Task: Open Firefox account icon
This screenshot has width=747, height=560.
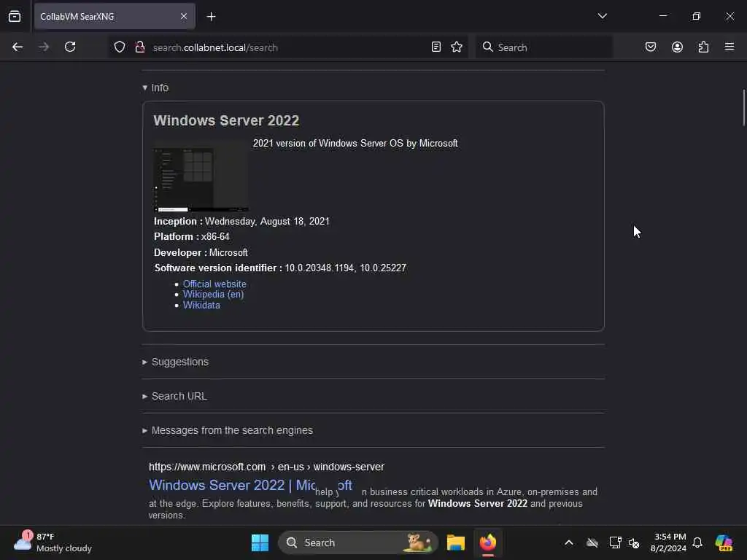Action: [x=677, y=47]
